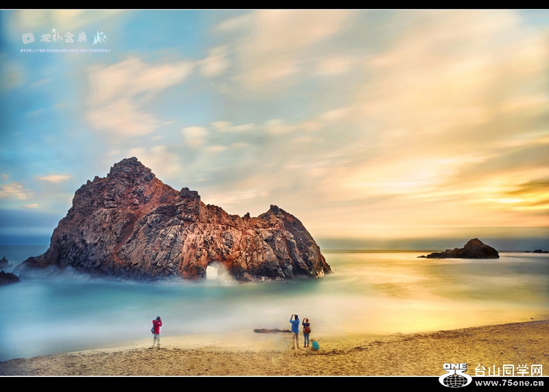
Task: Select the small rock island on the right
Action: pos(467,250)
